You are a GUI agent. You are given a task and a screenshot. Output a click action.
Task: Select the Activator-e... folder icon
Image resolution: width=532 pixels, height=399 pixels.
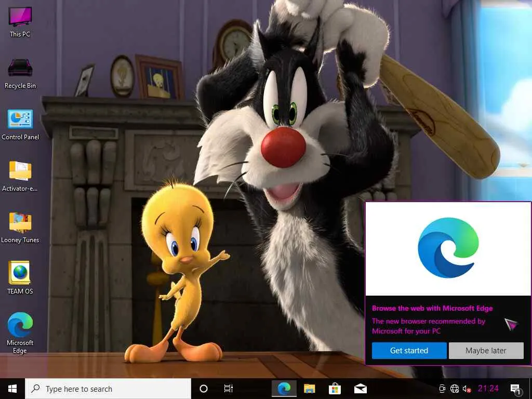pyautogui.click(x=20, y=176)
